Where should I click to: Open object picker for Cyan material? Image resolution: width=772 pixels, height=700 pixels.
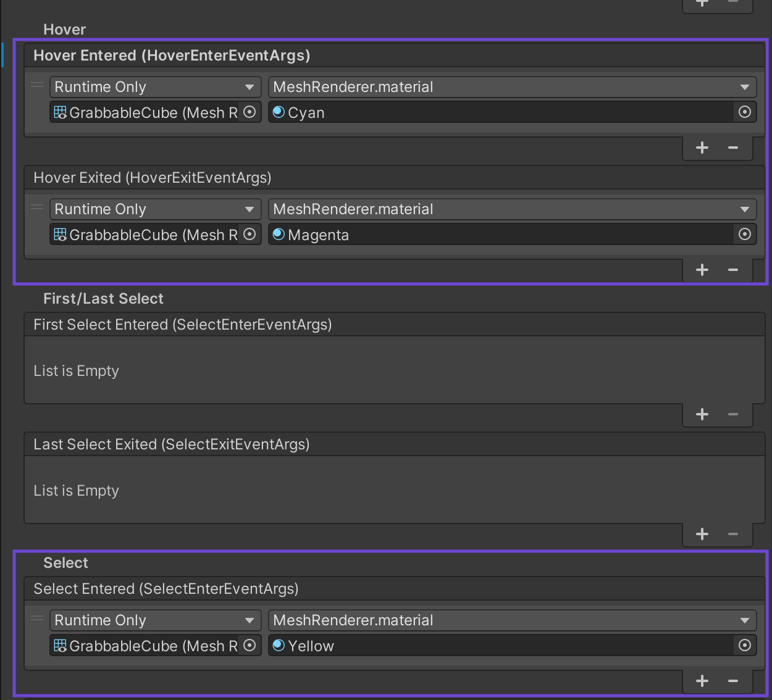point(745,112)
